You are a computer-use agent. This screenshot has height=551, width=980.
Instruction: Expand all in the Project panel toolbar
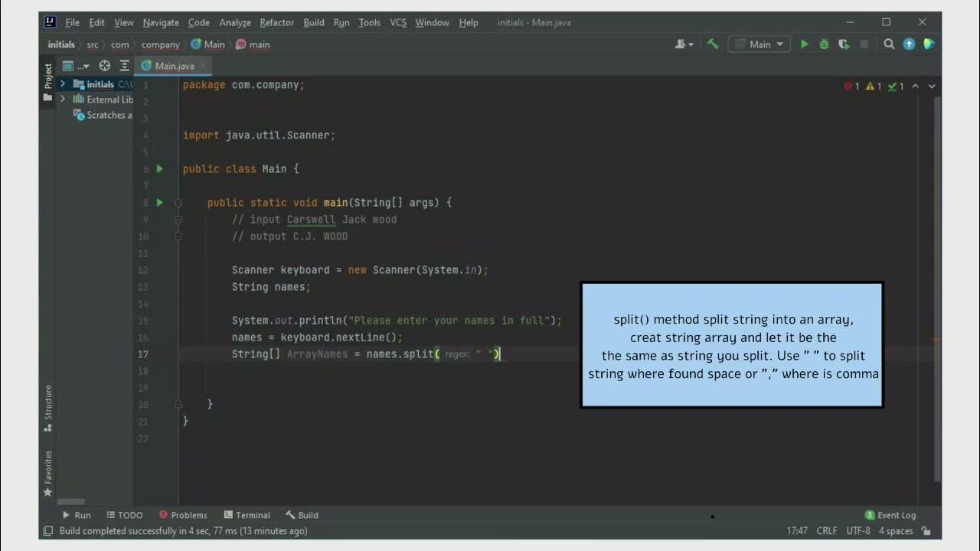click(x=125, y=66)
